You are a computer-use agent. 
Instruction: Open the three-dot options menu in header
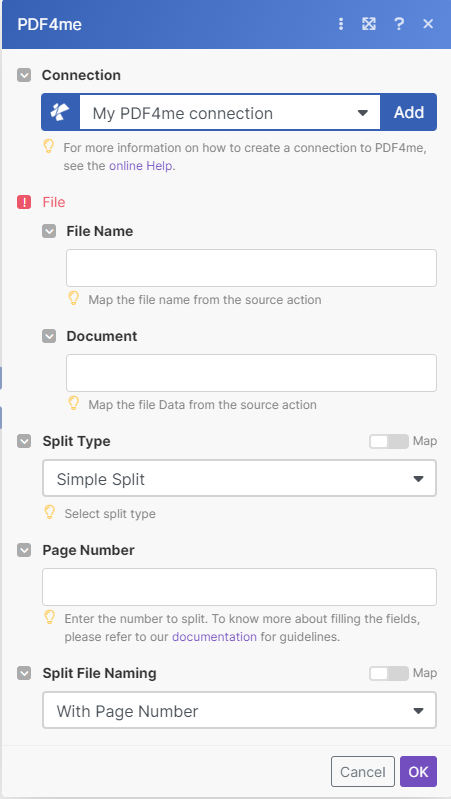tap(341, 24)
